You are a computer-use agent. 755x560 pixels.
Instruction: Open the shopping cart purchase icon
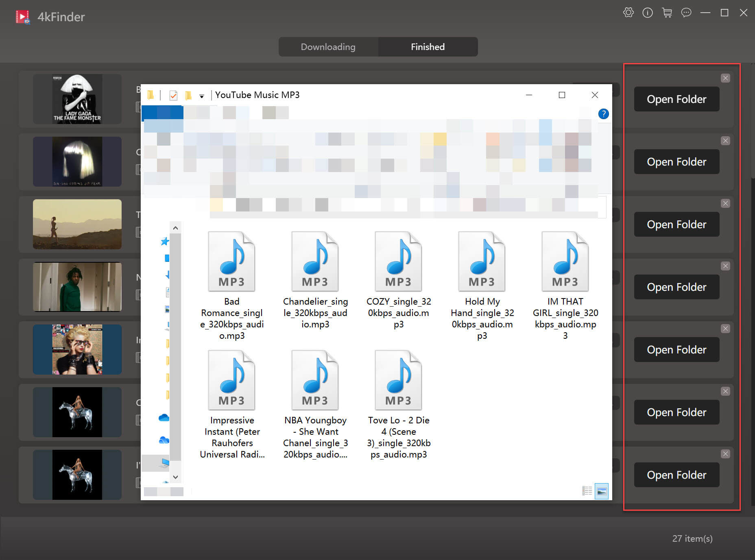(667, 13)
